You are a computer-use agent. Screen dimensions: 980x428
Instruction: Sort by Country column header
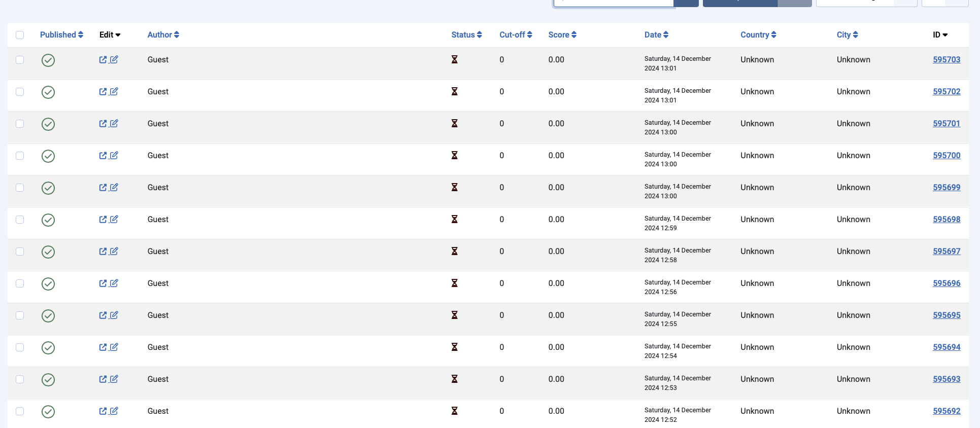point(758,35)
